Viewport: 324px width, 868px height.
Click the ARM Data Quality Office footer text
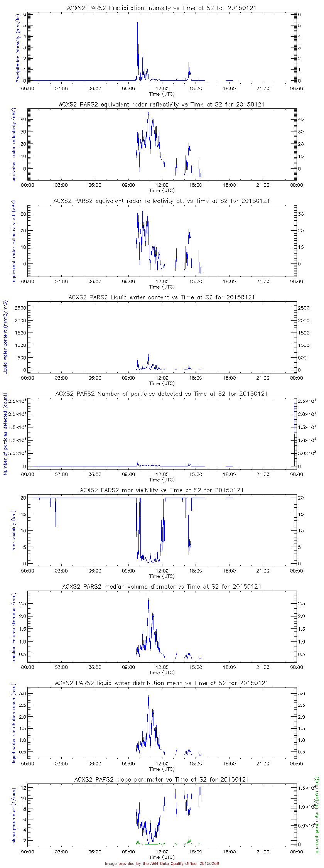coord(162,863)
